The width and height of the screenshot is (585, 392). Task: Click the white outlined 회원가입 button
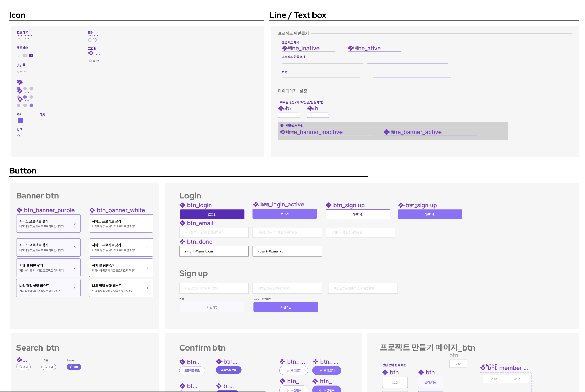point(358,214)
